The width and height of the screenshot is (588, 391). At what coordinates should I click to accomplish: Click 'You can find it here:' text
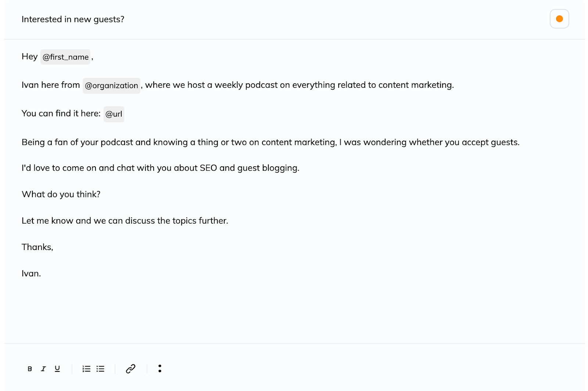pyautogui.click(x=61, y=113)
